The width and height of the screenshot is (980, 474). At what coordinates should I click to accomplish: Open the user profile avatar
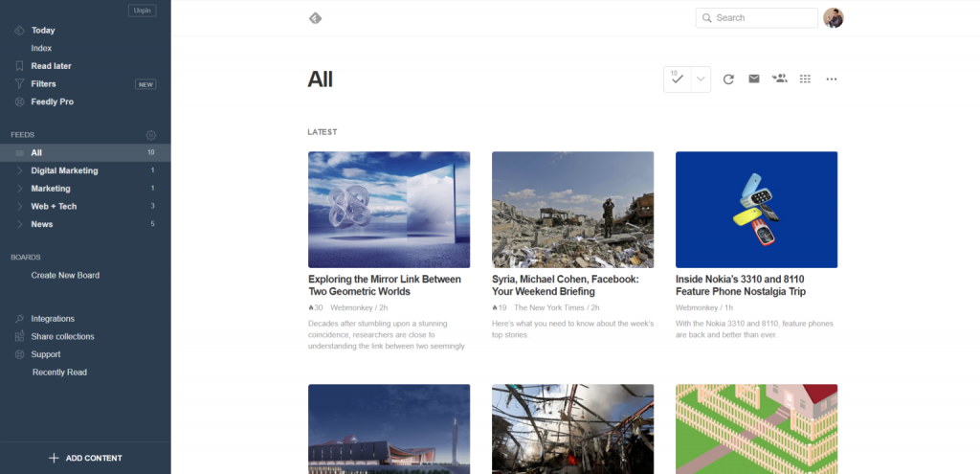point(834,18)
